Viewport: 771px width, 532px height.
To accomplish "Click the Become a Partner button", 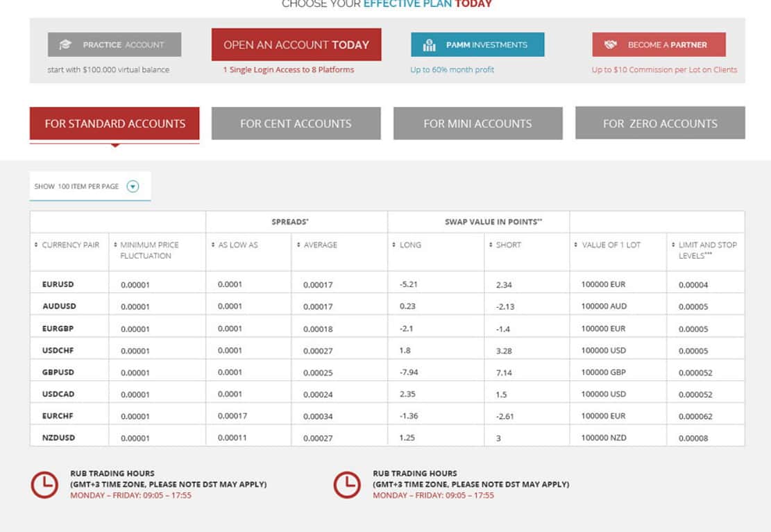I will [659, 45].
